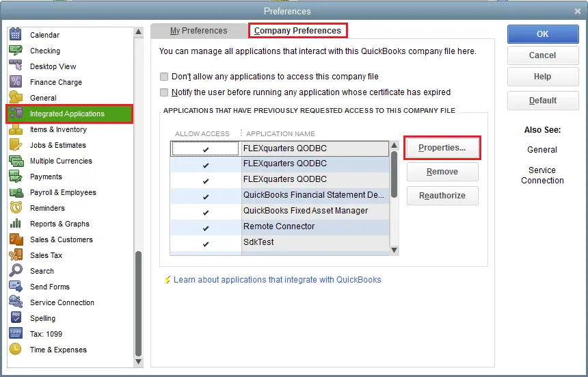Click the General preferences icon
The height and width of the screenshot is (377, 588).
[x=15, y=98]
